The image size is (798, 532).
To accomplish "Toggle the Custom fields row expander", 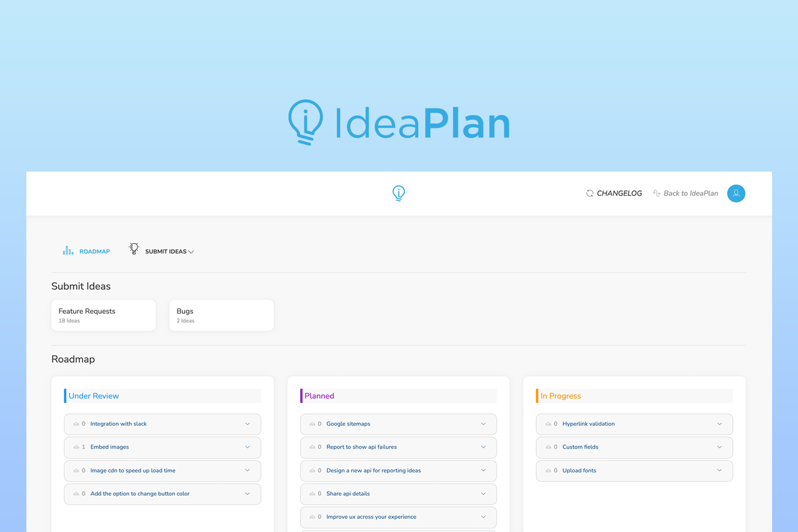I will (720, 447).
